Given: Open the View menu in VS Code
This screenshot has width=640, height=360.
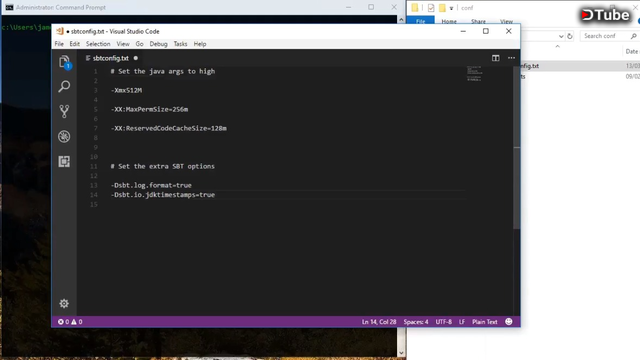Looking at the screenshot, I should 123,44.
